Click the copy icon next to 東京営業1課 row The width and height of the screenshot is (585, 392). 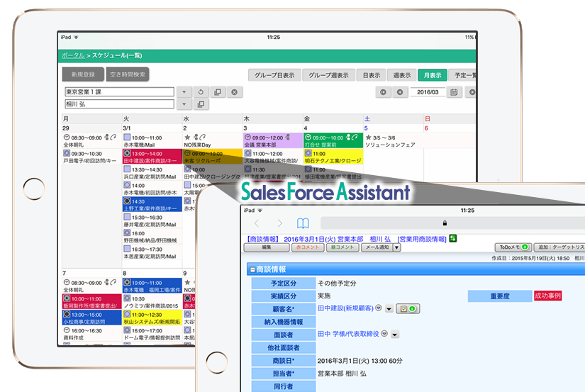coord(218,92)
